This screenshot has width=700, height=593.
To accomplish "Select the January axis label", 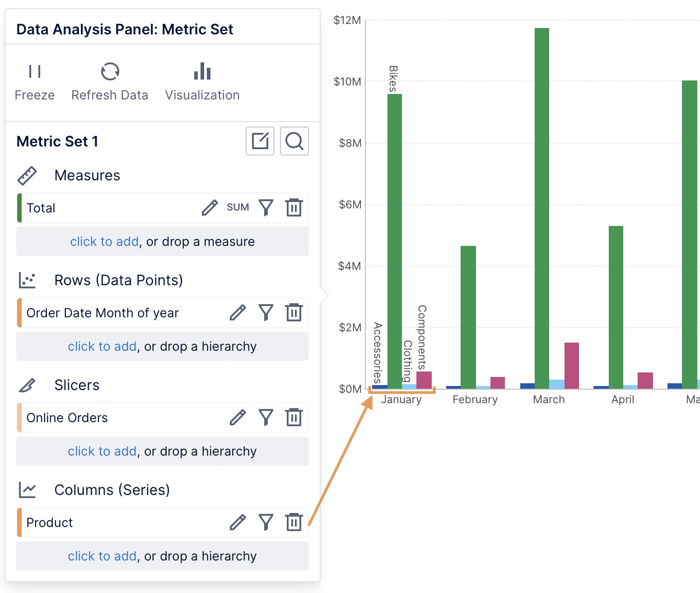I will click(401, 399).
